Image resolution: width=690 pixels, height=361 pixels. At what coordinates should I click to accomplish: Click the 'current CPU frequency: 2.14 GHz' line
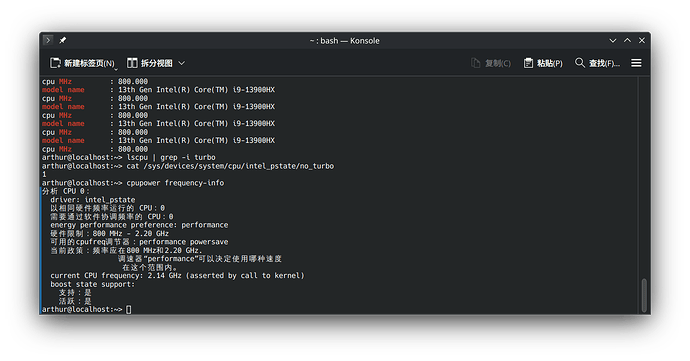point(177,276)
